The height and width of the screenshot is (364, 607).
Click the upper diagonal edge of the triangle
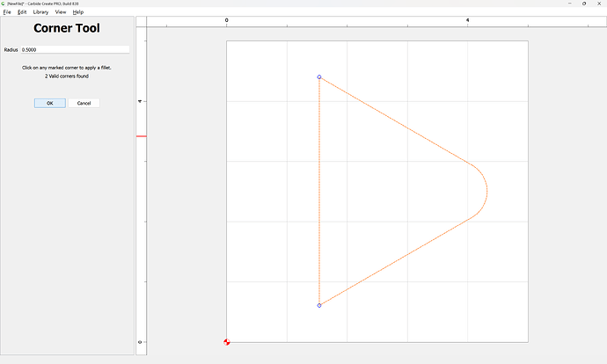(x=396, y=121)
